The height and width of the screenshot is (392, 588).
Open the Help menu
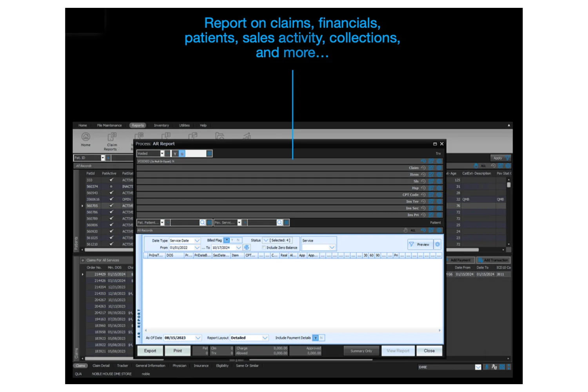(203, 125)
